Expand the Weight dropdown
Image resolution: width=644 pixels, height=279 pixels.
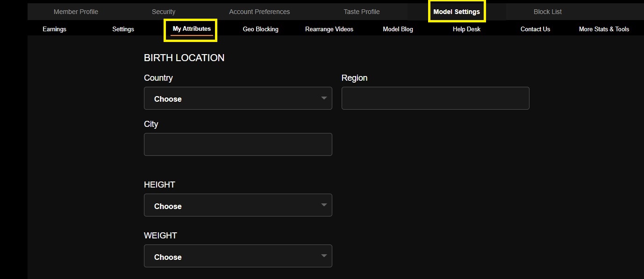[x=238, y=256]
